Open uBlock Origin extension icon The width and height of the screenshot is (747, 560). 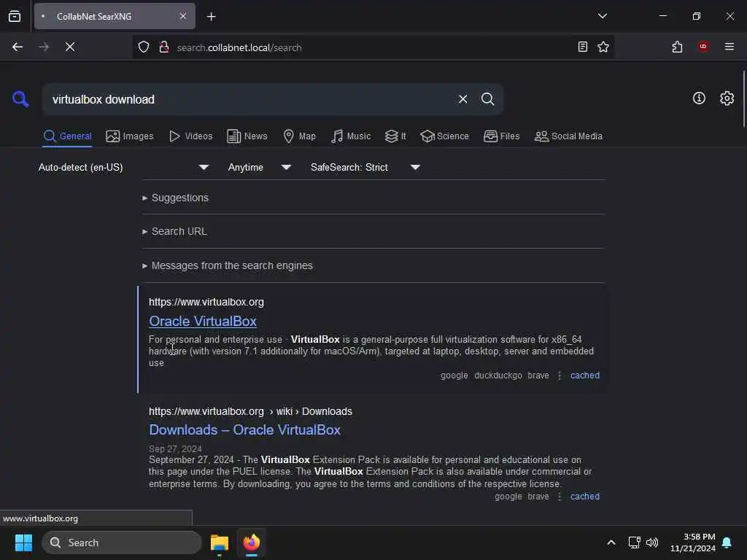point(703,47)
